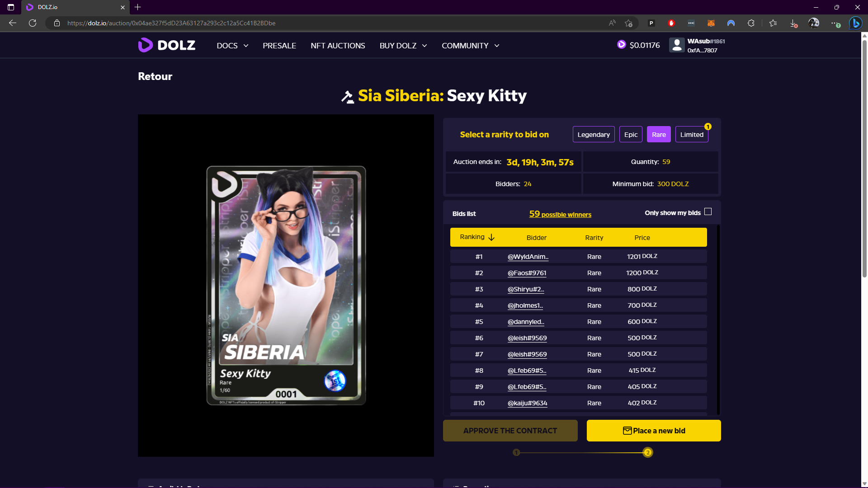868x488 pixels.
Task: Click the 1201 DOLZ price
Action: click(x=642, y=256)
